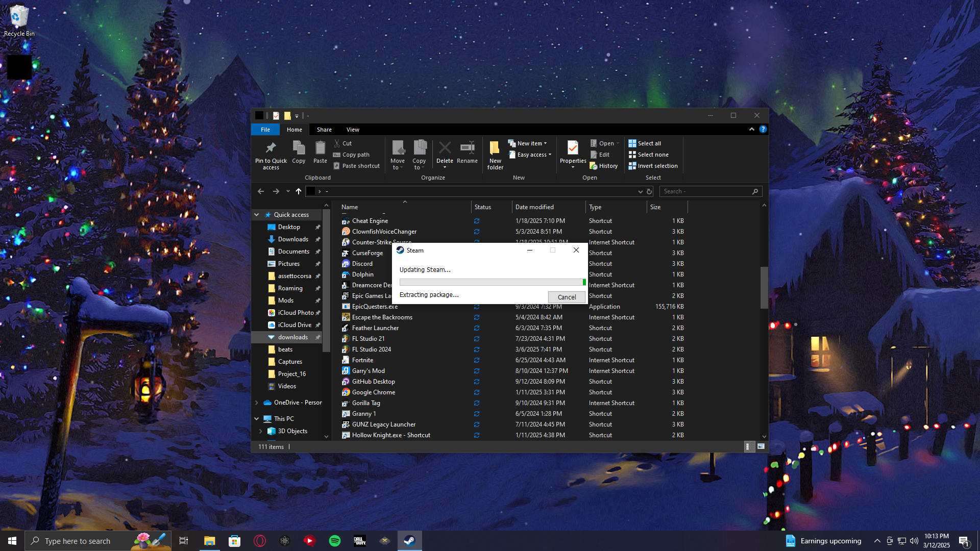This screenshot has height=551, width=980.
Task: Collapse the ribbon with the chevron
Action: click(752, 130)
